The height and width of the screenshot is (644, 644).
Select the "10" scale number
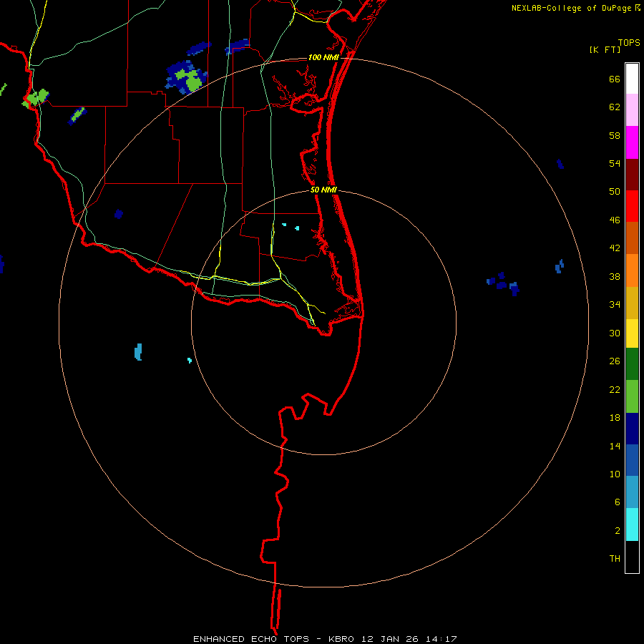[615, 474]
